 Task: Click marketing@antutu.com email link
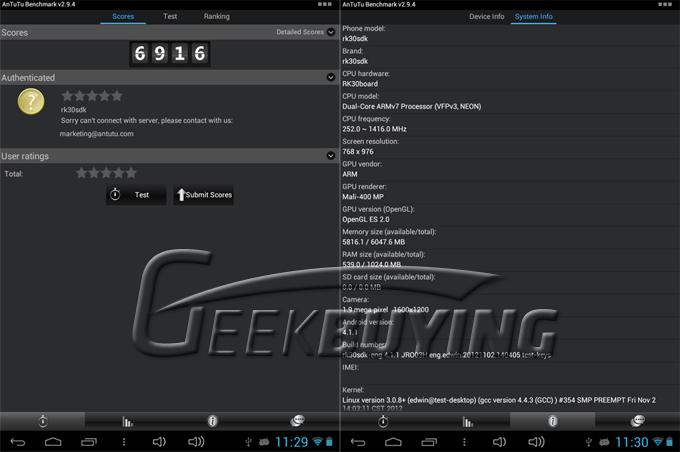(96, 134)
